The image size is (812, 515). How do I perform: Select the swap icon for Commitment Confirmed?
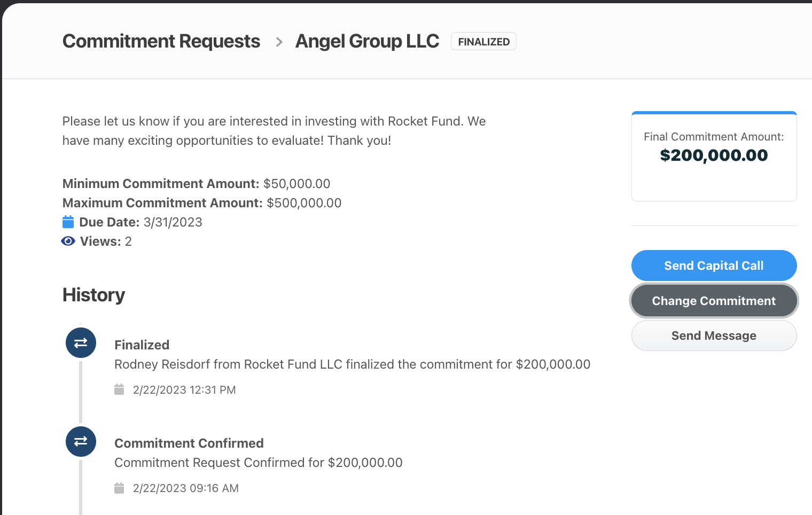click(81, 441)
